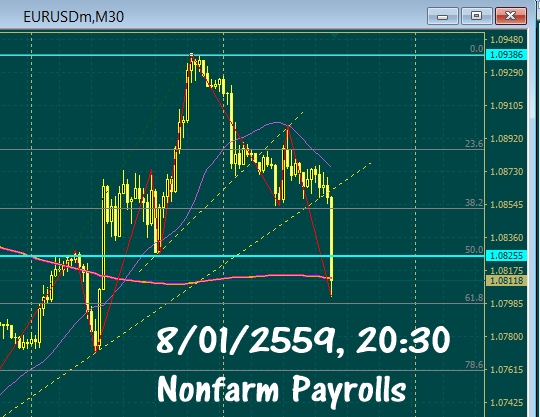This screenshot has height=417, width=540.
Task: Click the EURUSDm,M30 window title
Action: [x=73, y=17]
